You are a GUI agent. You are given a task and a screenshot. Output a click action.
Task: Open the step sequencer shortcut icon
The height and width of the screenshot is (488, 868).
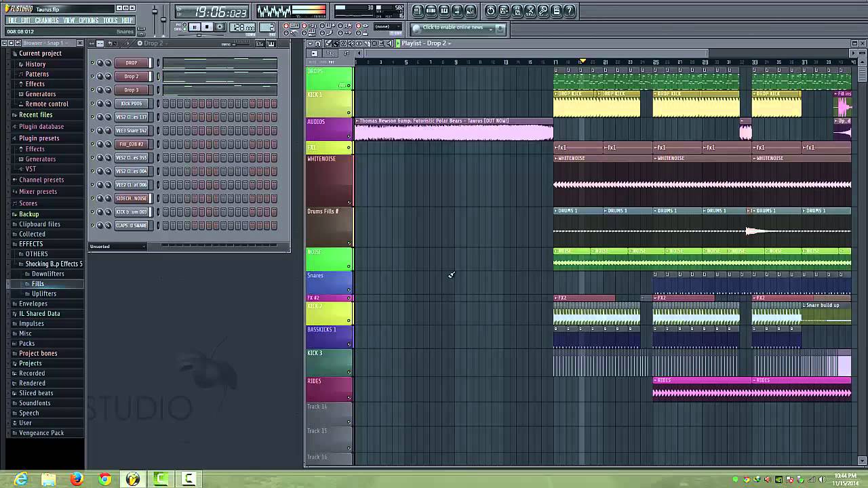tap(431, 11)
